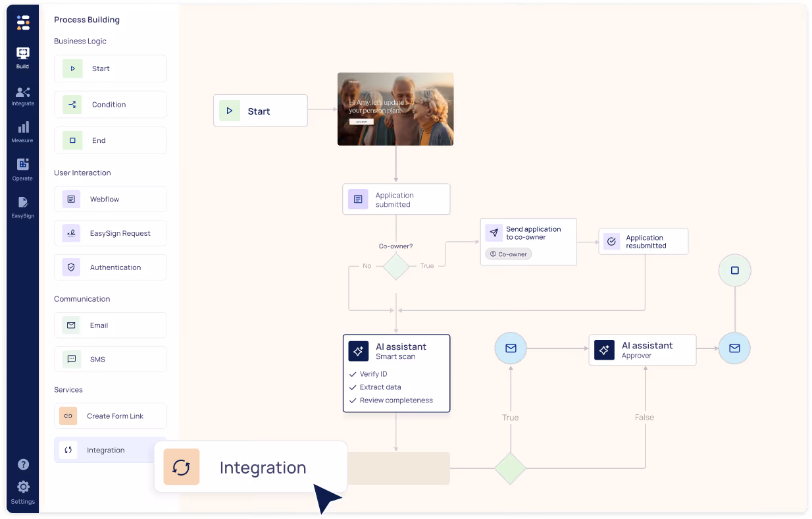
Task: Open the Measure section in sidebar
Action: point(22,132)
